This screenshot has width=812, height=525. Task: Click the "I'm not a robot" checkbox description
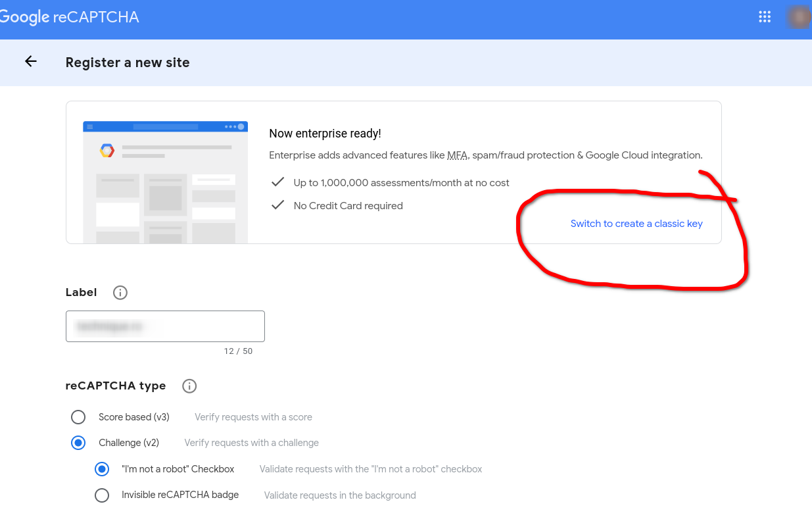coord(371,469)
